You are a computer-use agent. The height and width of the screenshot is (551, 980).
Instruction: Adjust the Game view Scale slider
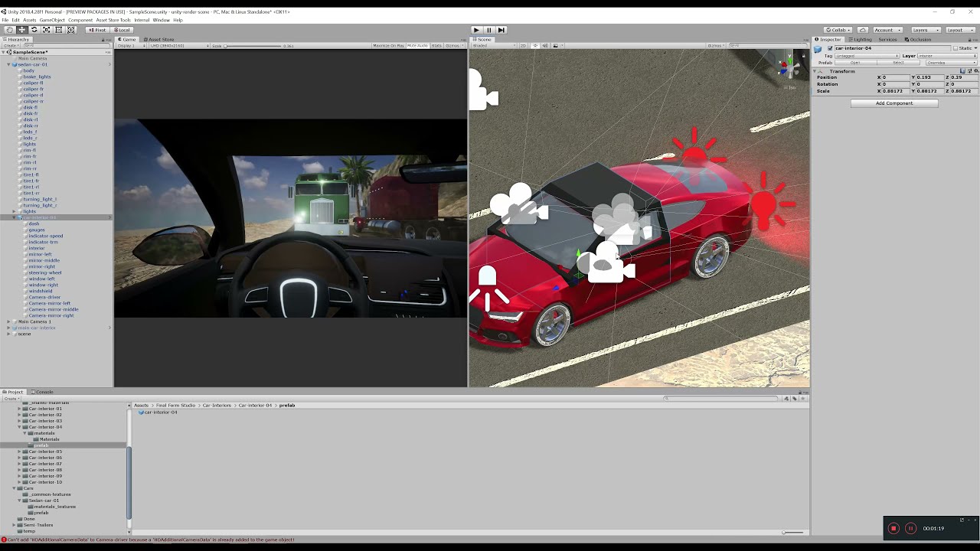click(x=253, y=46)
